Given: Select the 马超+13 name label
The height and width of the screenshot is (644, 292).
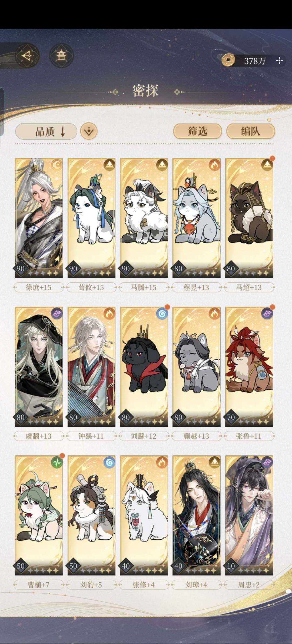Looking at the screenshot, I should (249, 287).
